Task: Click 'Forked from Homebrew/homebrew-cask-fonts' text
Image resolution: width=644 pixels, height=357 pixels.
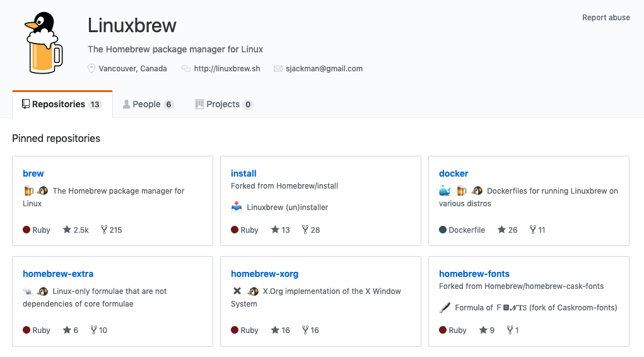Action: point(521,286)
